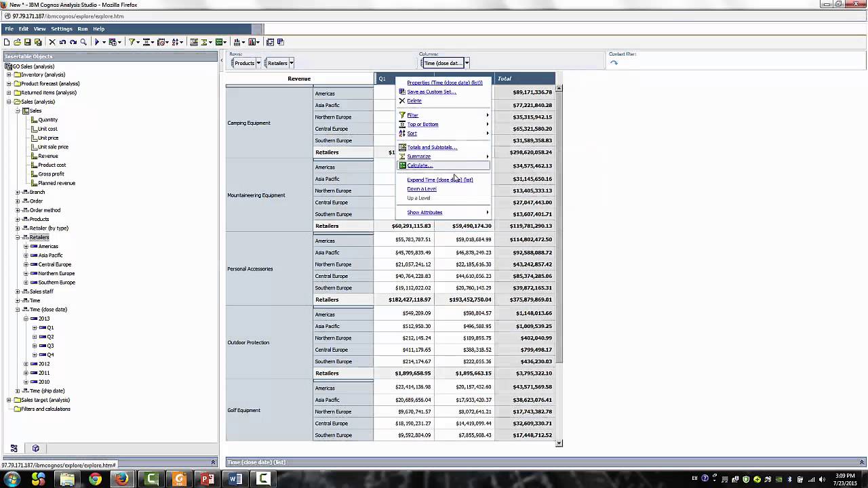Click the red bar chart display icon
This screenshot has width=868, height=488.
253,42
